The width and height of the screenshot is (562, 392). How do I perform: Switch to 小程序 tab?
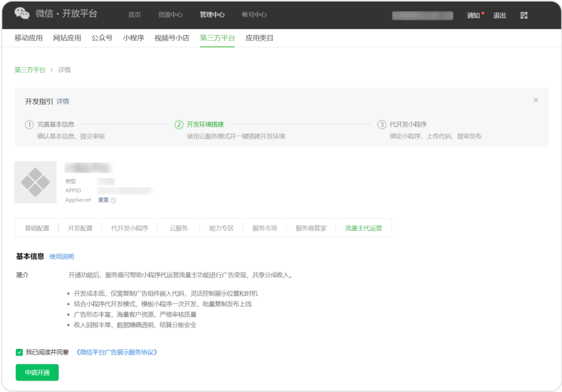133,38
